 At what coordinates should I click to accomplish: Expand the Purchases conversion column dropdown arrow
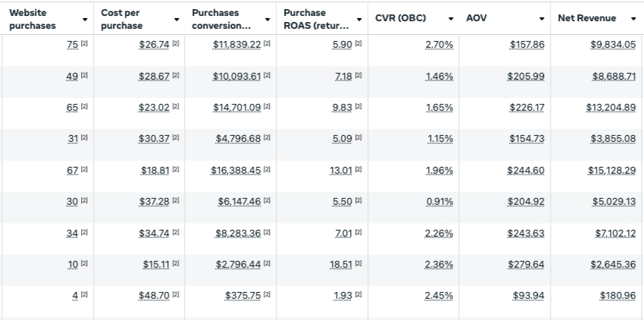tap(267, 19)
